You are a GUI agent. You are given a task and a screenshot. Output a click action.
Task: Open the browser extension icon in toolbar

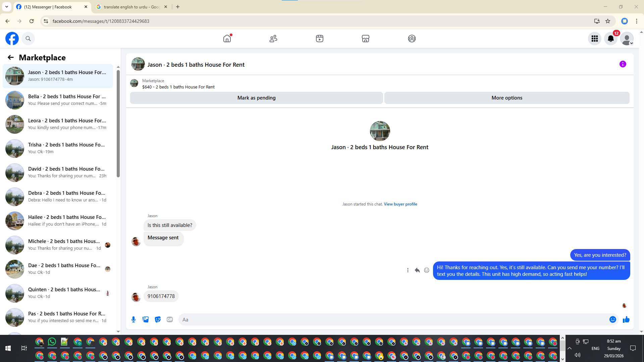click(x=625, y=21)
